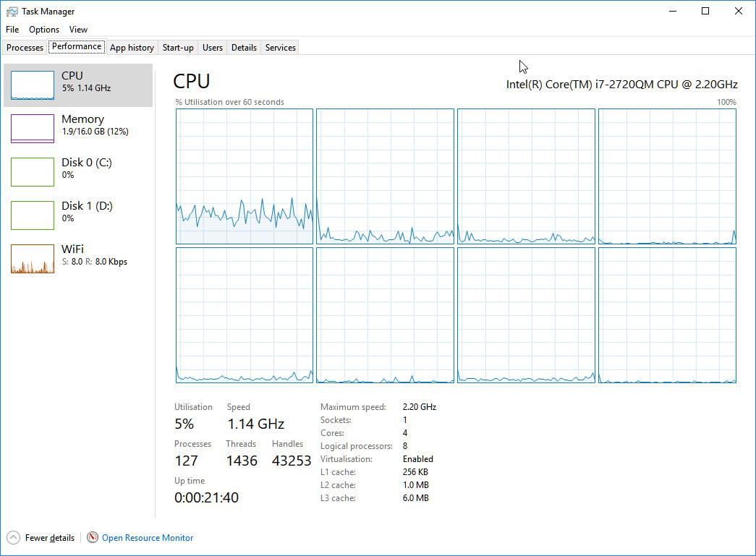Click the 127 processes value
The height and width of the screenshot is (556, 756).
pyautogui.click(x=186, y=461)
